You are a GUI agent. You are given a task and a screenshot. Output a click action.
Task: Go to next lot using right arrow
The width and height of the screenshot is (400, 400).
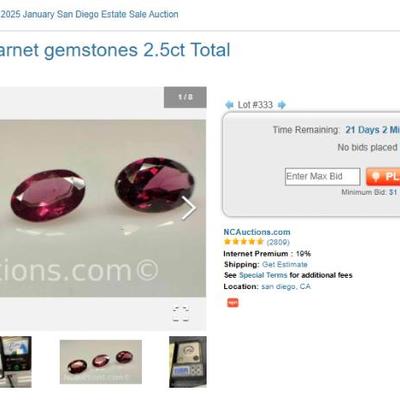pyautogui.click(x=282, y=105)
